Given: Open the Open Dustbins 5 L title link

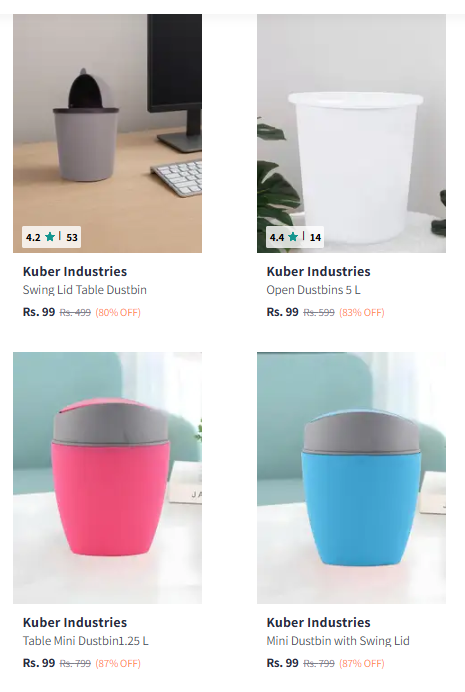Looking at the screenshot, I should (x=313, y=290).
